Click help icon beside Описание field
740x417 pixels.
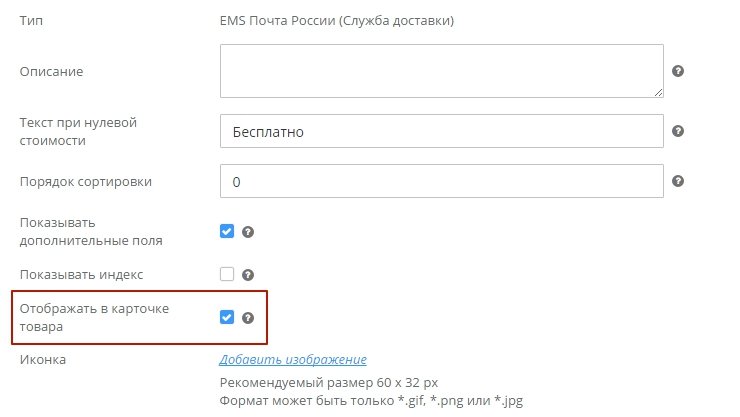678,71
